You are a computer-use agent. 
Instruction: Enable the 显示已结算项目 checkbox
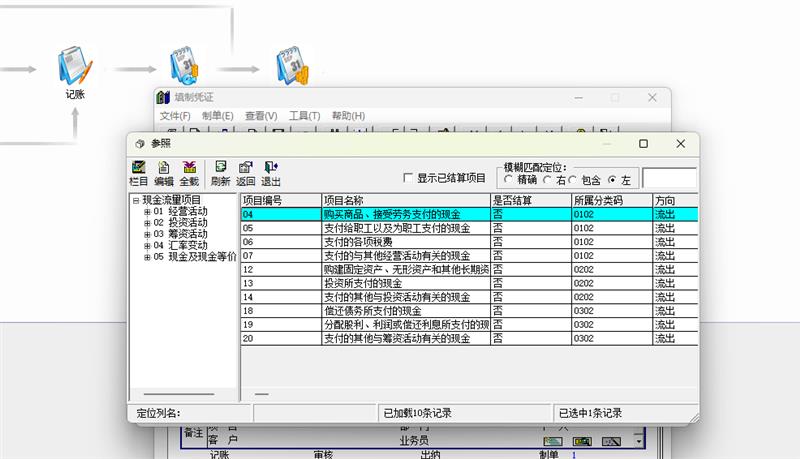tap(408, 178)
